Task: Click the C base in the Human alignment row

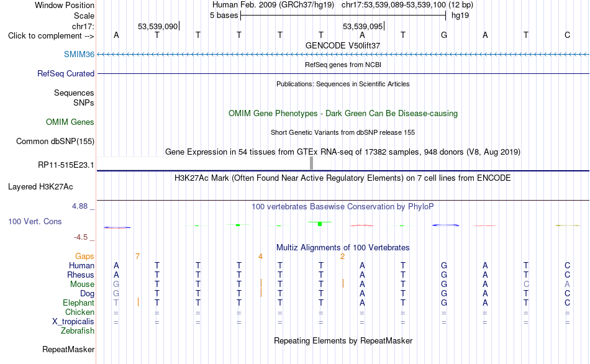Action: point(568,266)
